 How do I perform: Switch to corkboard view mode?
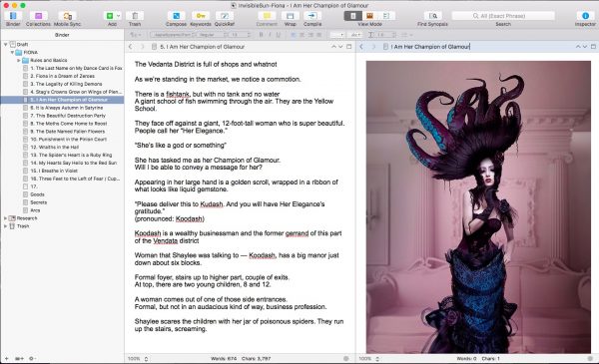[x=369, y=16]
